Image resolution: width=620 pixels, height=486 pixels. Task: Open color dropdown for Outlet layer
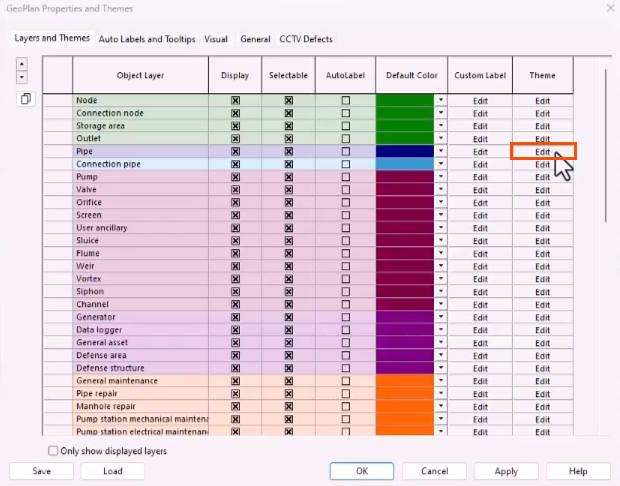[x=440, y=138]
